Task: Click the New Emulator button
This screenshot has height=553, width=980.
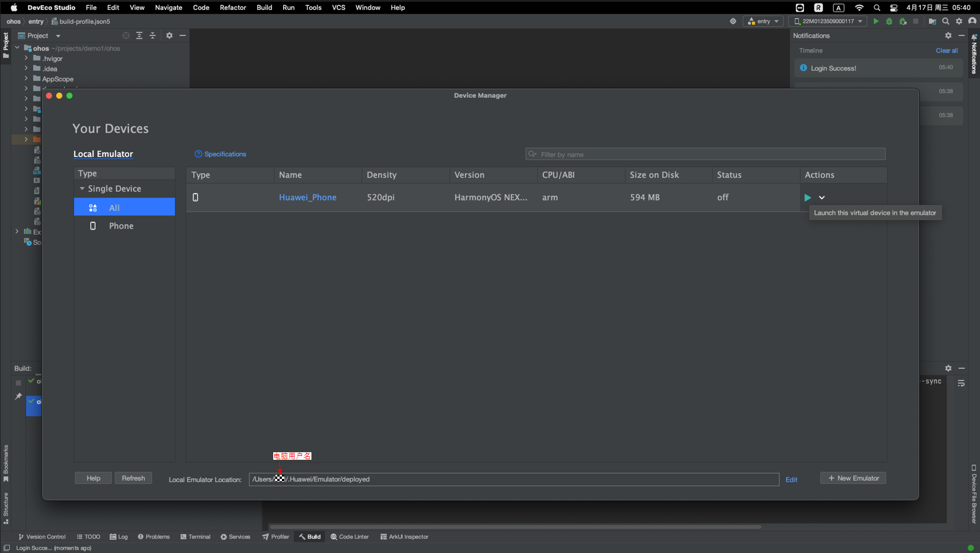Action: [x=853, y=478]
